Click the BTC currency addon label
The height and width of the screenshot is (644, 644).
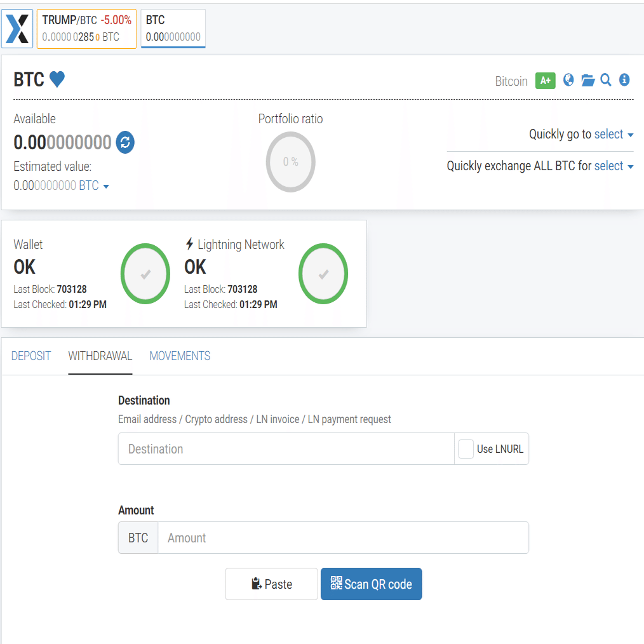[138, 538]
